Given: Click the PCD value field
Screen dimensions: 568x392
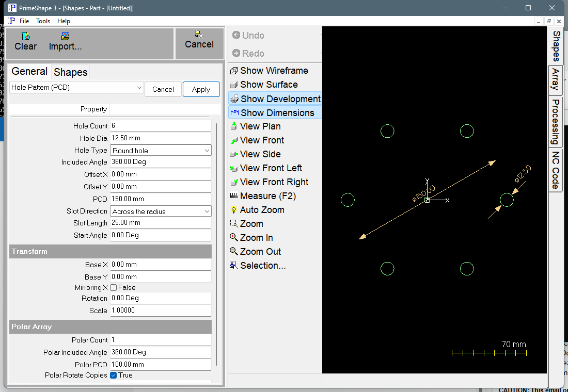Looking at the screenshot, I should pos(161,199).
